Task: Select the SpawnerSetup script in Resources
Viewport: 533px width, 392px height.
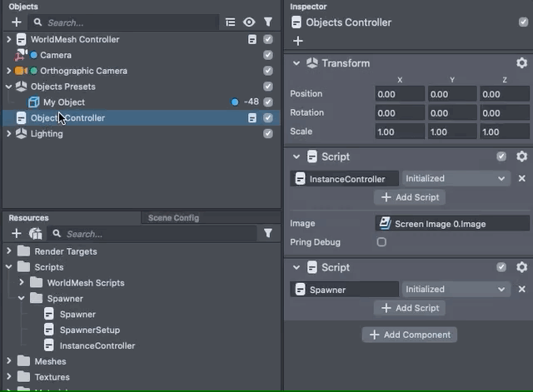Action: [89, 330]
